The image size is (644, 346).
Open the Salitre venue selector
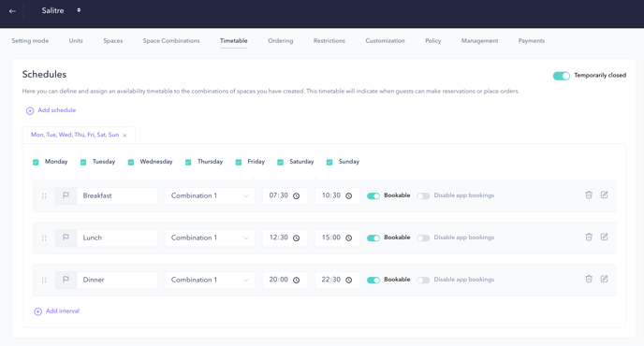click(61, 10)
